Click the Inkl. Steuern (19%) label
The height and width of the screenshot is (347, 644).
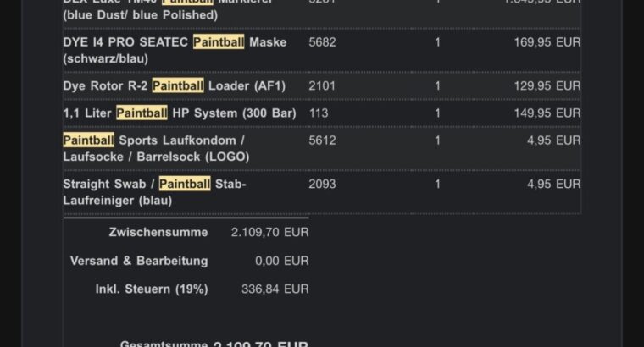point(151,289)
